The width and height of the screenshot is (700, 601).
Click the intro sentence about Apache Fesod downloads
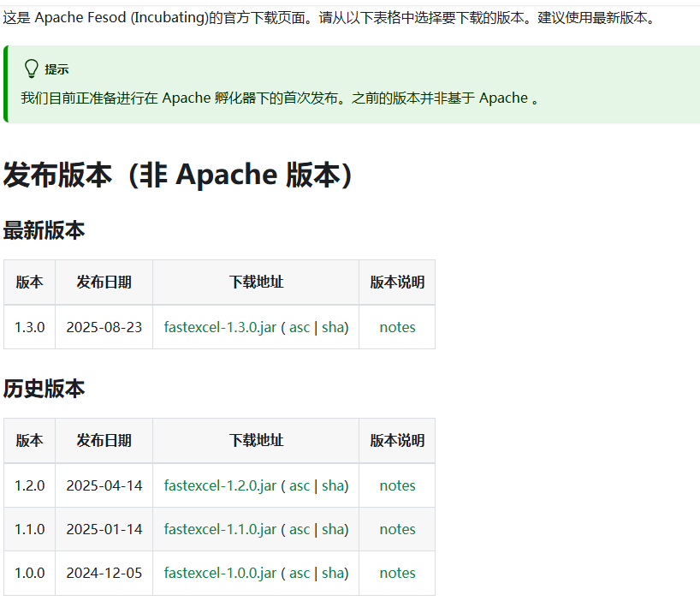coord(329,17)
